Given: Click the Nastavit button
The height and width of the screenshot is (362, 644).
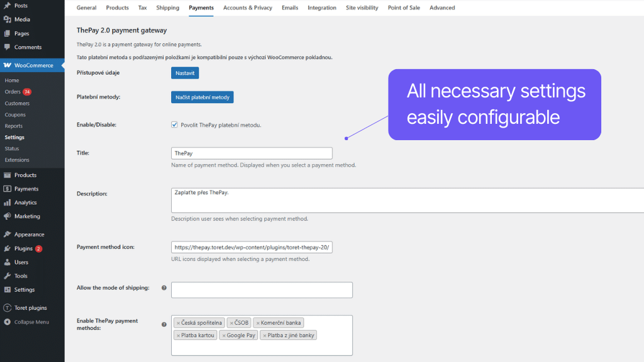Looking at the screenshot, I should click(185, 73).
